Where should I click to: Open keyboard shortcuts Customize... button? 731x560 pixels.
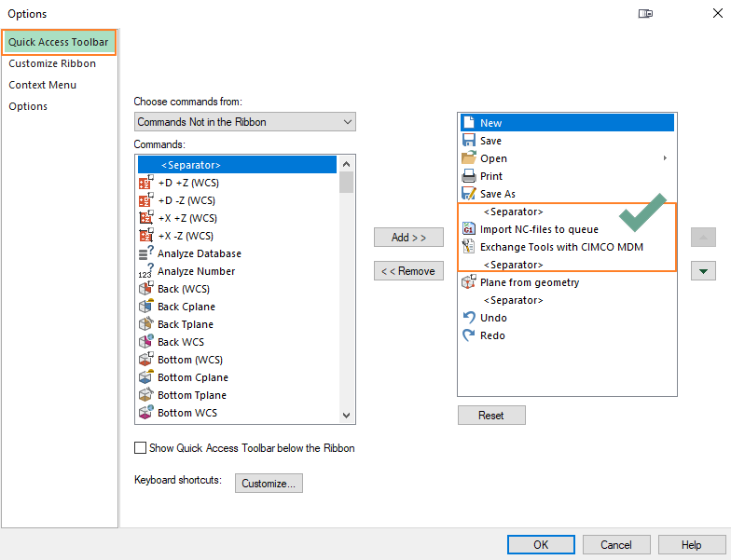(269, 483)
